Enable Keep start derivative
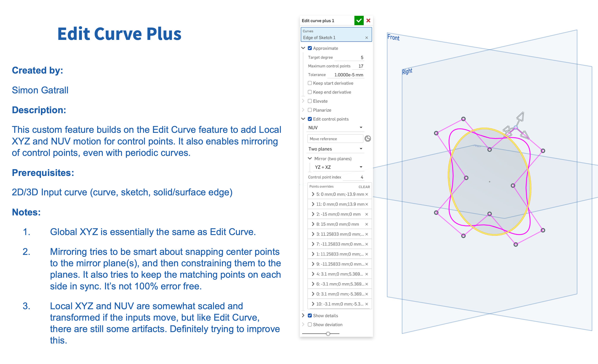Screen dimensions: 598x364 310,83
